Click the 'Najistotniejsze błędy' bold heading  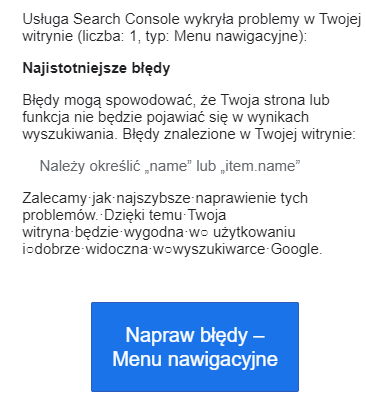pyautogui.click(x=96, y=68)
